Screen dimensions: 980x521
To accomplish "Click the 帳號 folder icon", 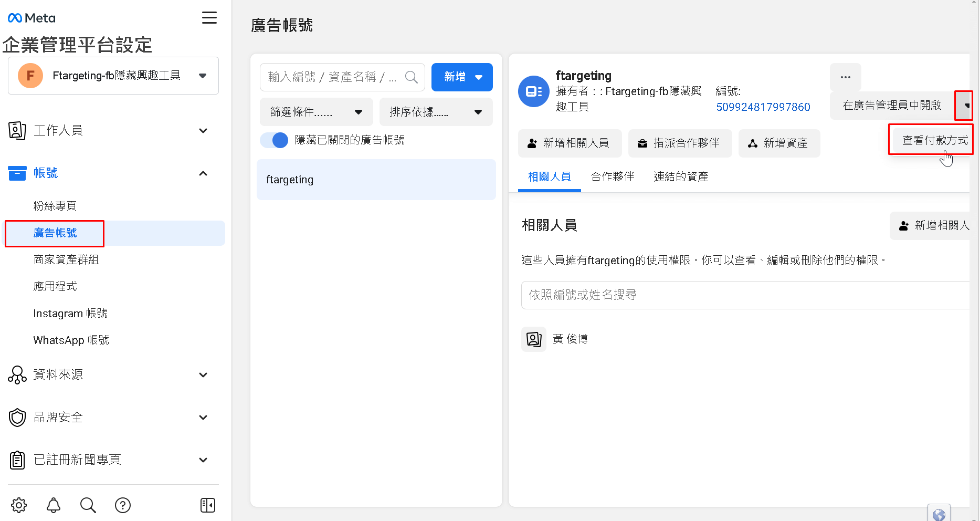I will coord(17,173).
